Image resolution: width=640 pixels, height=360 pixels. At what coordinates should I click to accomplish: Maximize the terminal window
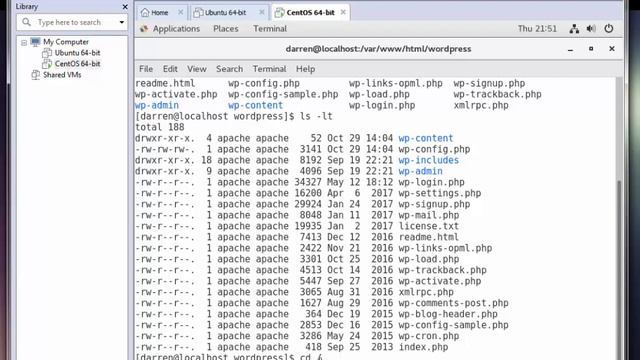pos(591,49)
